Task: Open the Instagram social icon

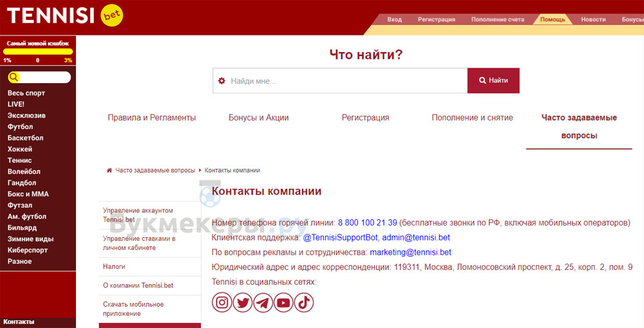Action: (x=222, y=302)
